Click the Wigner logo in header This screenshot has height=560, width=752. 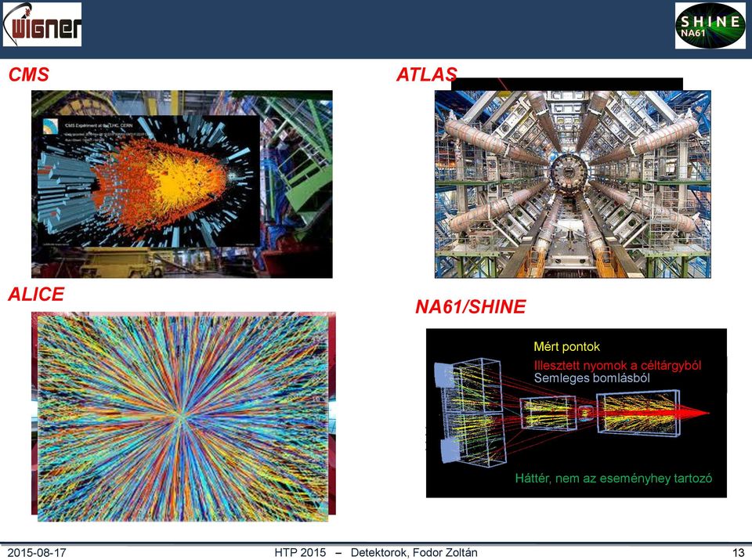42,24
